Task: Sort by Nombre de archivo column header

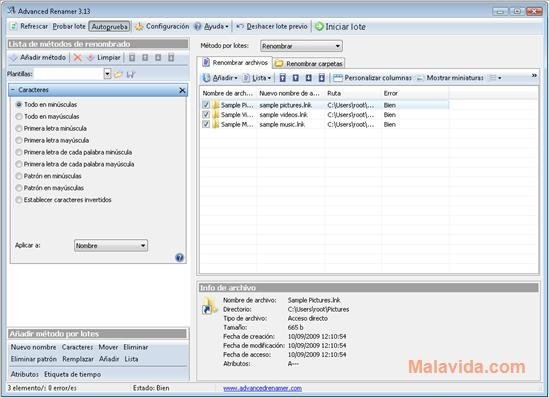Action: click(x=228, y=93)
